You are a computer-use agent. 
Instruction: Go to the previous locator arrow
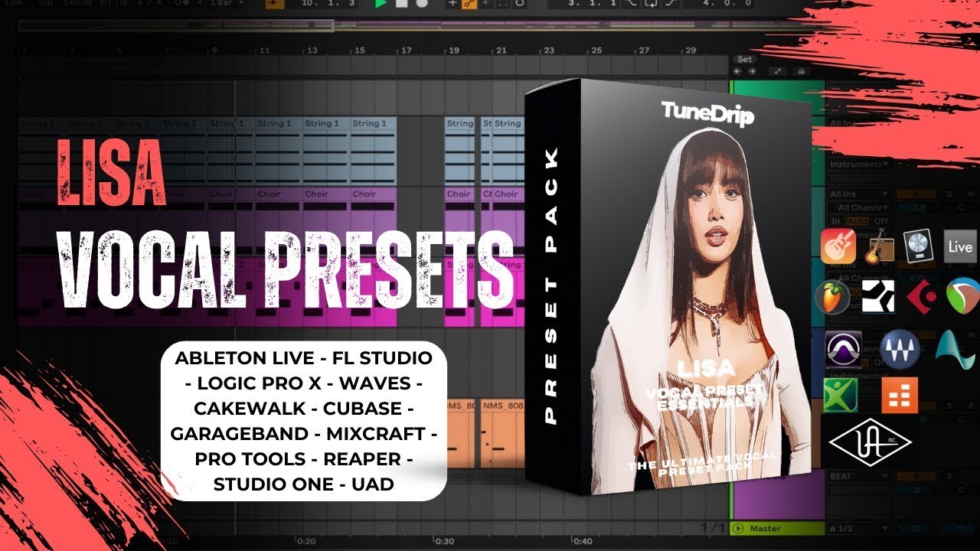pyautogui.click(x=737, y=70)
